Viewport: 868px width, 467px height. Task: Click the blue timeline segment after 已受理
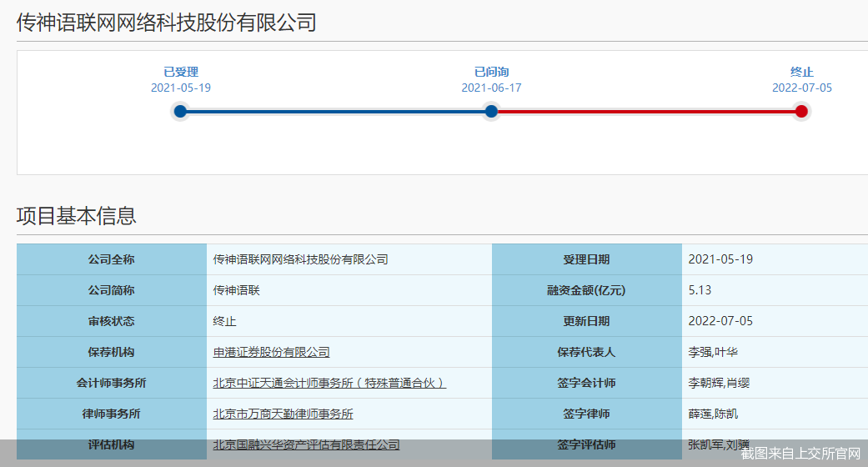335,112
